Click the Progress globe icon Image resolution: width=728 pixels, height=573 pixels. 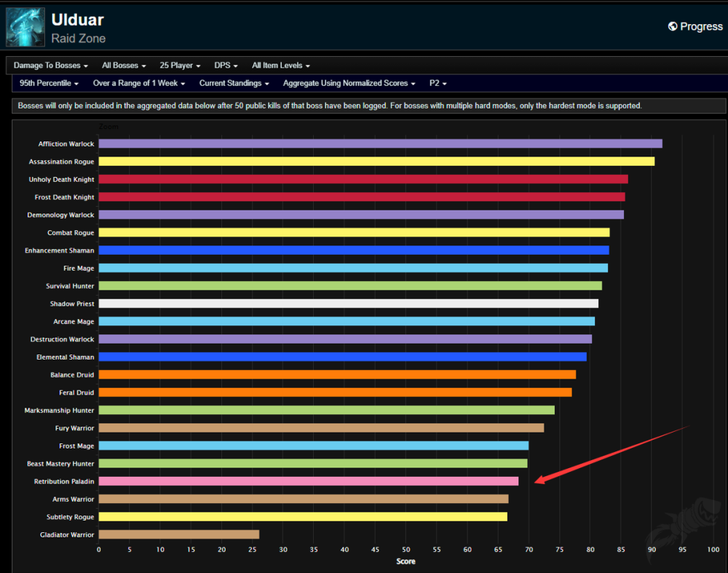pyautogui.click(x=673, y=26)
